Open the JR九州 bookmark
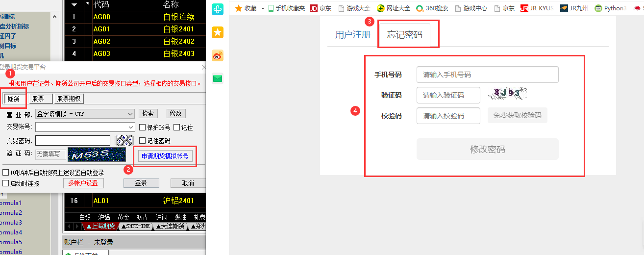This screenshot has width=644, height=255. click(x=573, y=8)
